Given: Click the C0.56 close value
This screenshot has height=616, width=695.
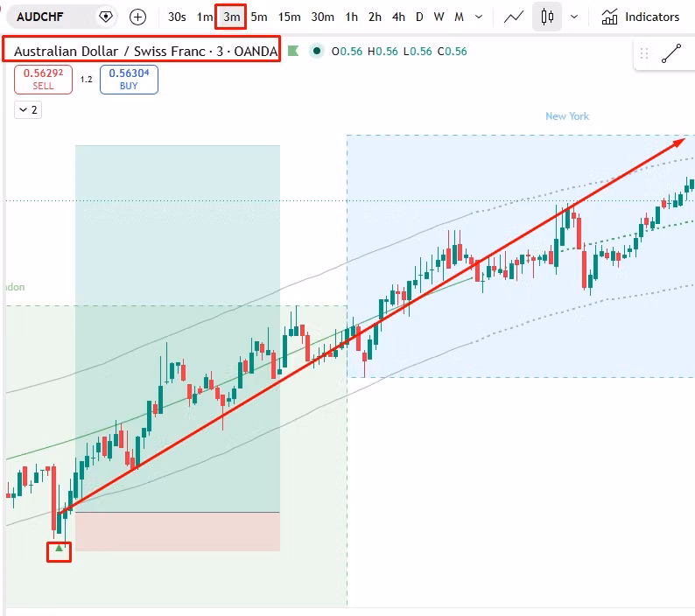Looking at the screenshot, I should pyautogui.click(x=453, y=52).
